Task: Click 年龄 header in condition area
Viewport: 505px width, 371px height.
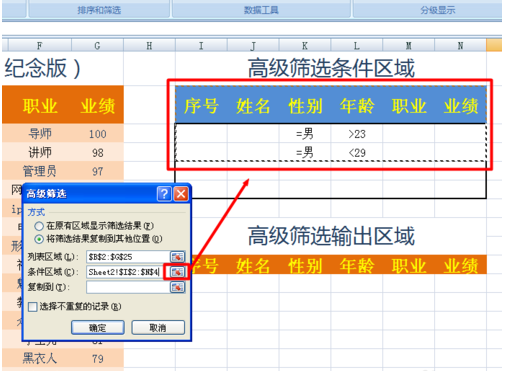Action: (357, 106)
